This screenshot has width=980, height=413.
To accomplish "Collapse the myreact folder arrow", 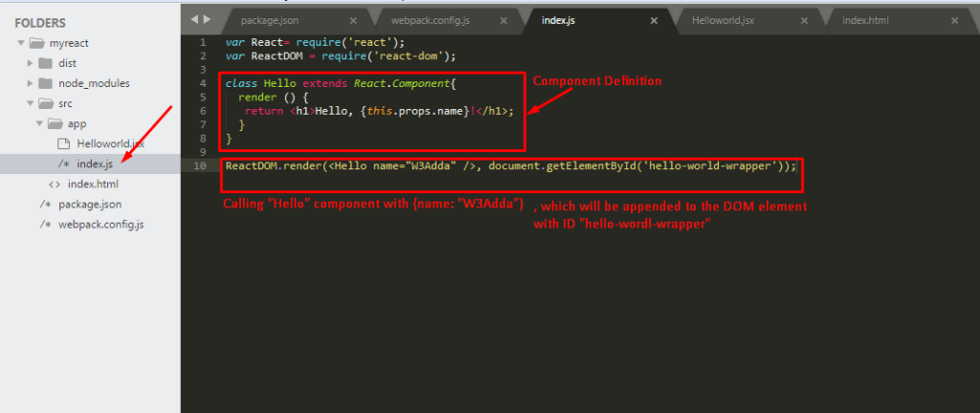I will coord(21,44).
